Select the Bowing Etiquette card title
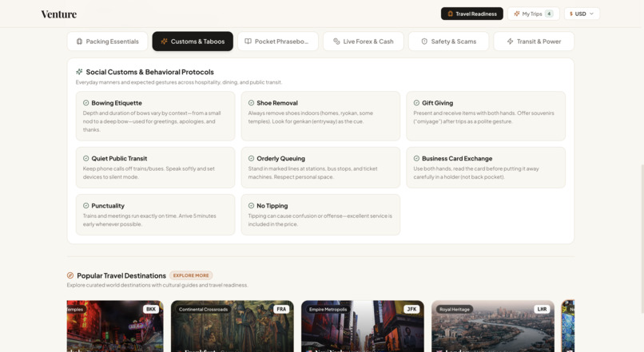This screenshot has height=352, width=644. (117, 103)
